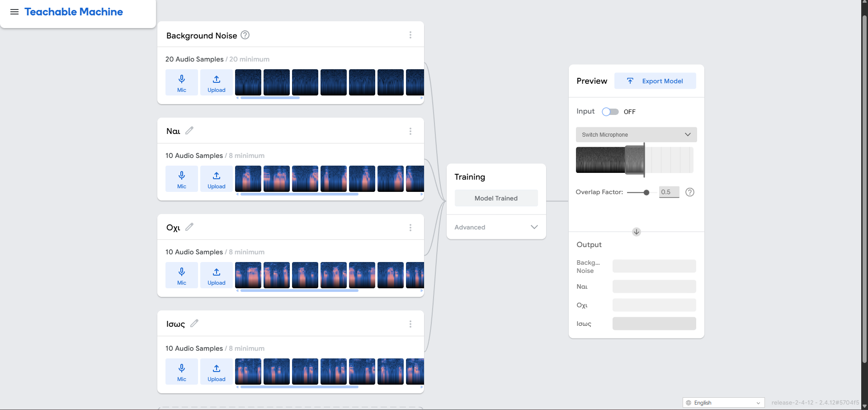Toggle the preview Input switch on
Viewport: 868px width, 410px height.
[610, 112]
